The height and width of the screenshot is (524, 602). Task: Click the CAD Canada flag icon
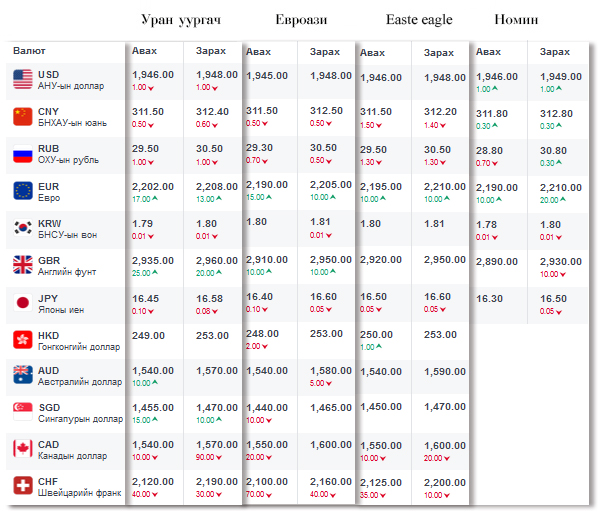[x=22, y=450]
